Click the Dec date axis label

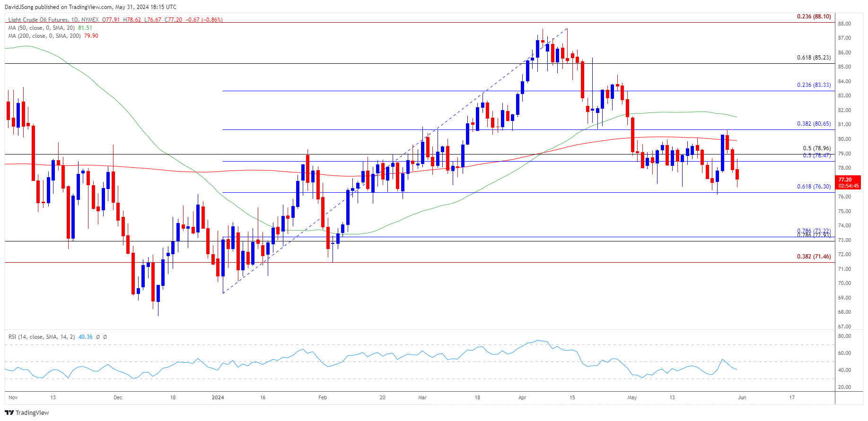coord(118,397)
